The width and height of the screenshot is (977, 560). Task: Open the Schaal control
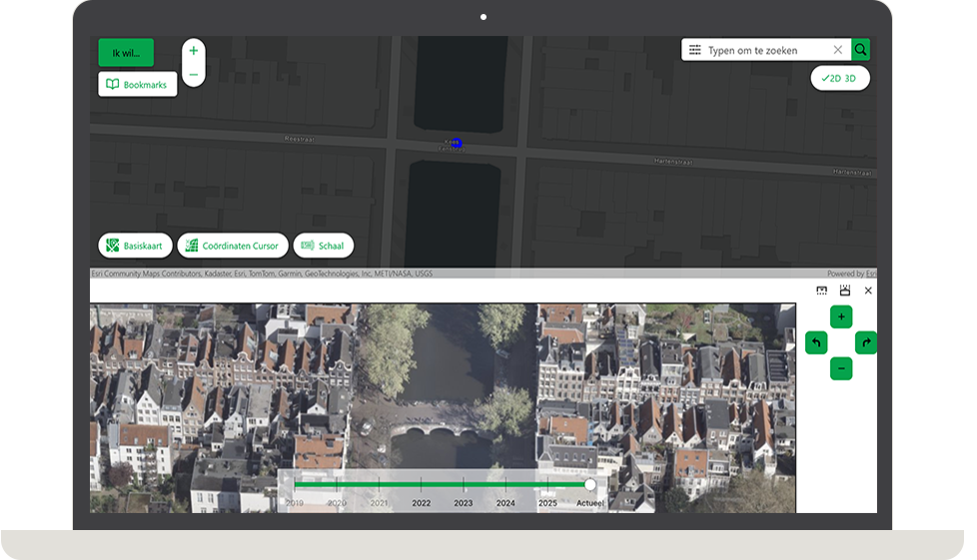(x=323, y=246)
